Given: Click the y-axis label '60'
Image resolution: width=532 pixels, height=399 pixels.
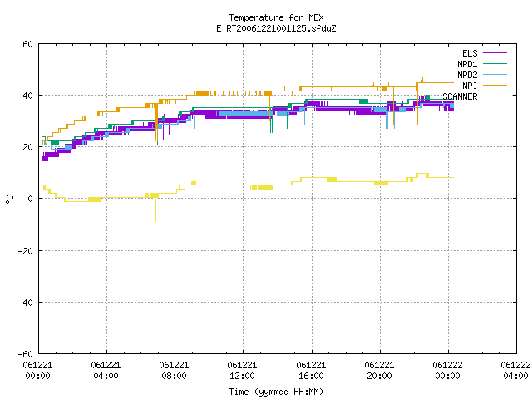Looking at the screenshot, I should [x=28, y=44].
